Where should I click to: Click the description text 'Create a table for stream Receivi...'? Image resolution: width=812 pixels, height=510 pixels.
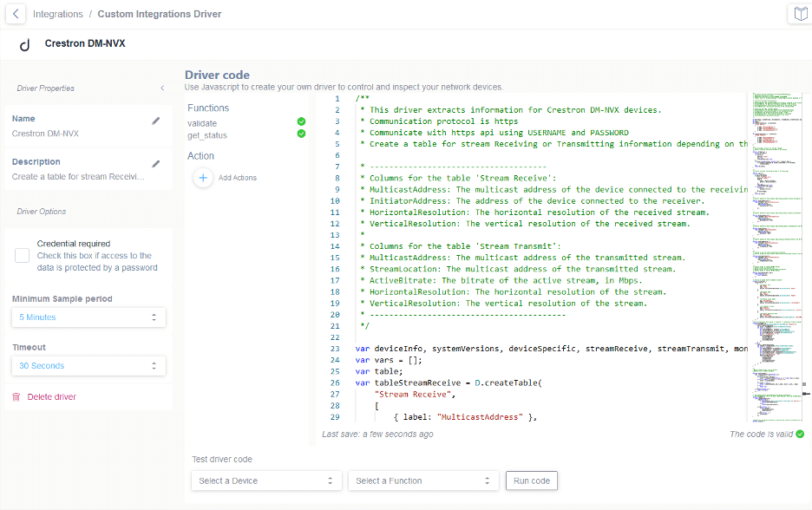(x=78, y=177)
